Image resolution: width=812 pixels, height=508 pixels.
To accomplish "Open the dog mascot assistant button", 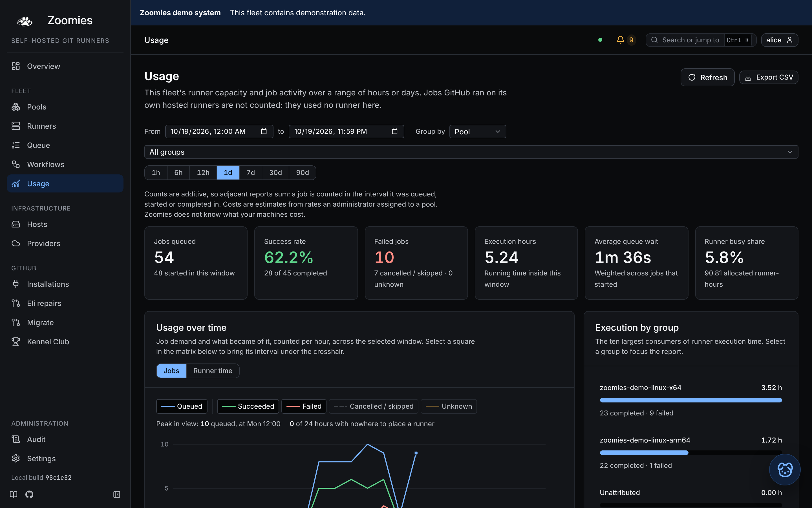I will point(784,469).
